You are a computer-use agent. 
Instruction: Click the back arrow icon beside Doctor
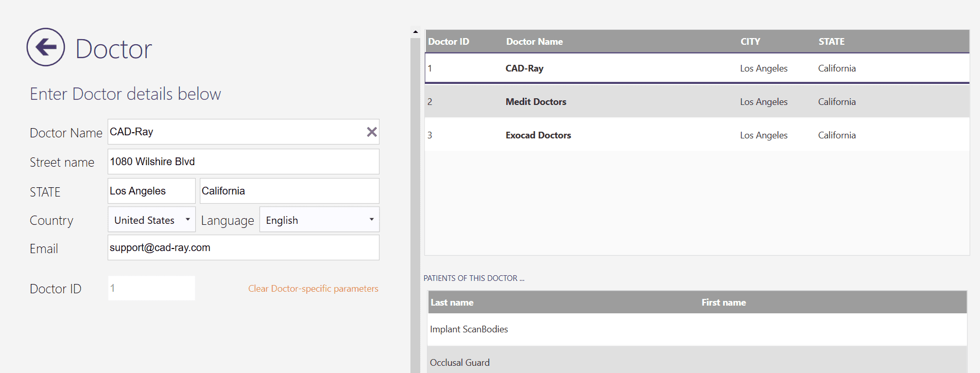tap(46, 47)
